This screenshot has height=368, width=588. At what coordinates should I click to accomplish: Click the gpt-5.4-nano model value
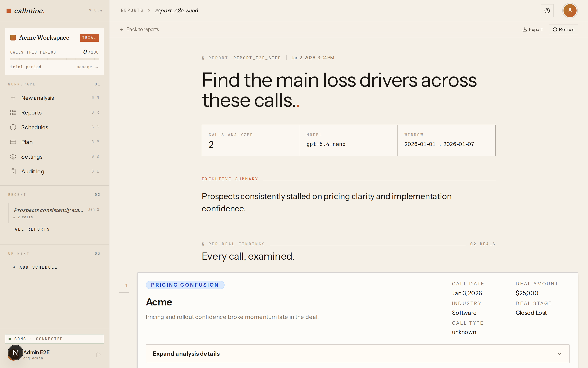pos(326,144)
